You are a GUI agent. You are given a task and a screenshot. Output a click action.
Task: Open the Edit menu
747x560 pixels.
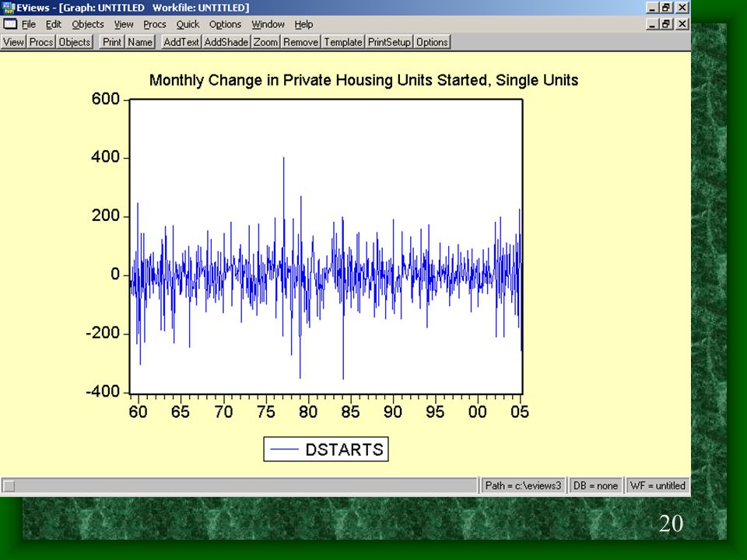pos(54,24)
